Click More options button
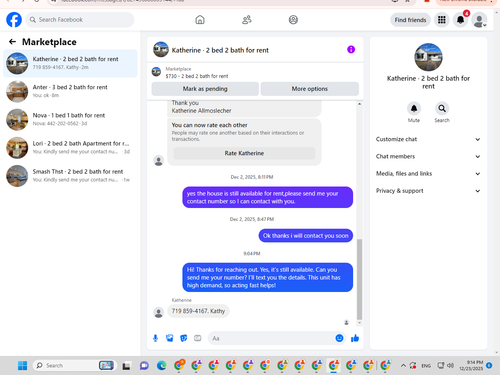Viewport: 500px width, 375px height. (x=310, y=89)
